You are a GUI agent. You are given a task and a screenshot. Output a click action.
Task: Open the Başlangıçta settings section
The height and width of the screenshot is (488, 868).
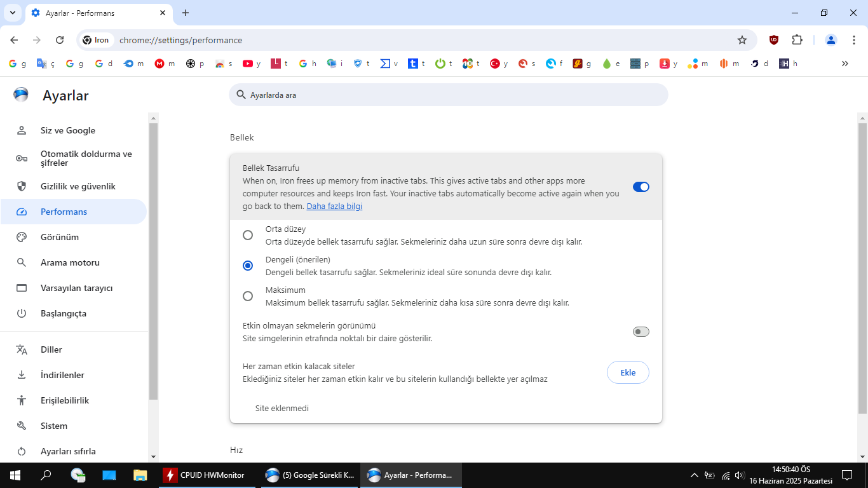pyautogui.click(x=74, y=313)
